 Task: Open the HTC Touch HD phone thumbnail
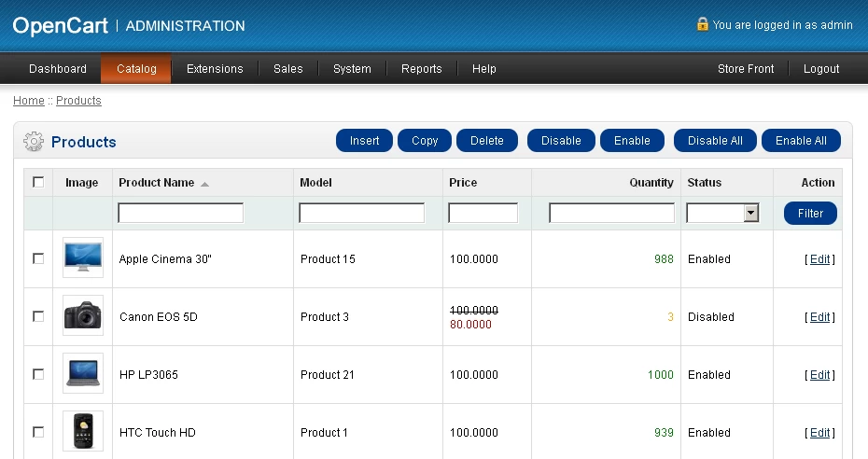pos(83,431)
